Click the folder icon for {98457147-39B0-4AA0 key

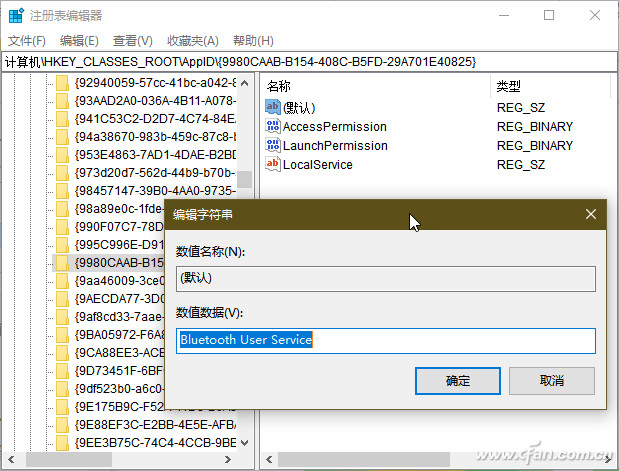pos(62,191)
